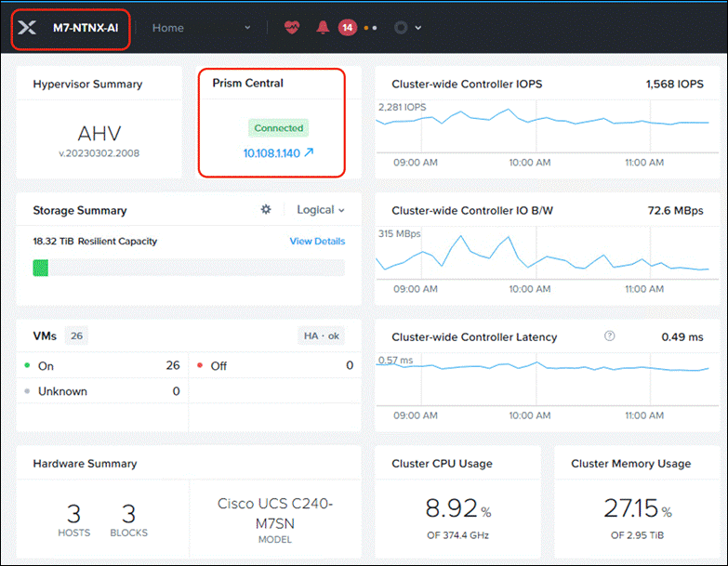Viewport: 728px width, 566px height.
Task: Click the OF 374.4 GHz CPU capacity text
Action: pos(457,535)
